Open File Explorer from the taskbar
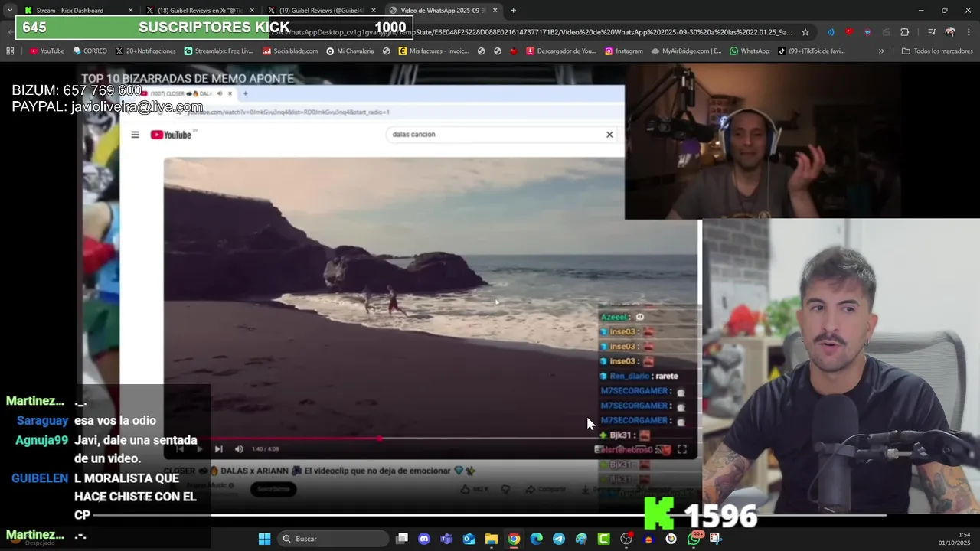980x551 pixels. point(491,539)
